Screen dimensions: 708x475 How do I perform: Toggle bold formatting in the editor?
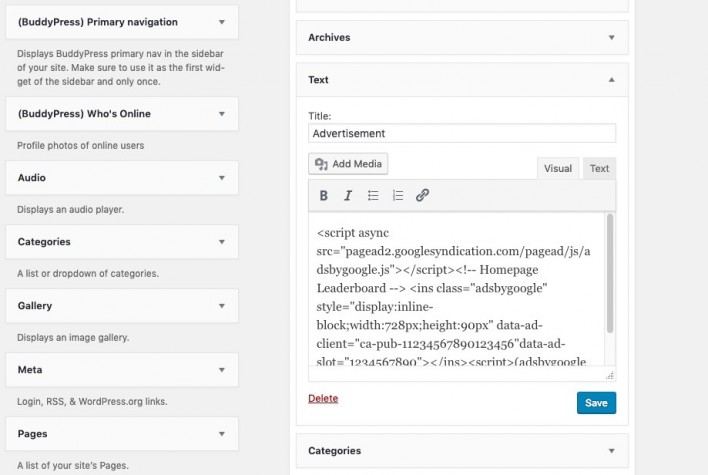(x=323, y=196)
